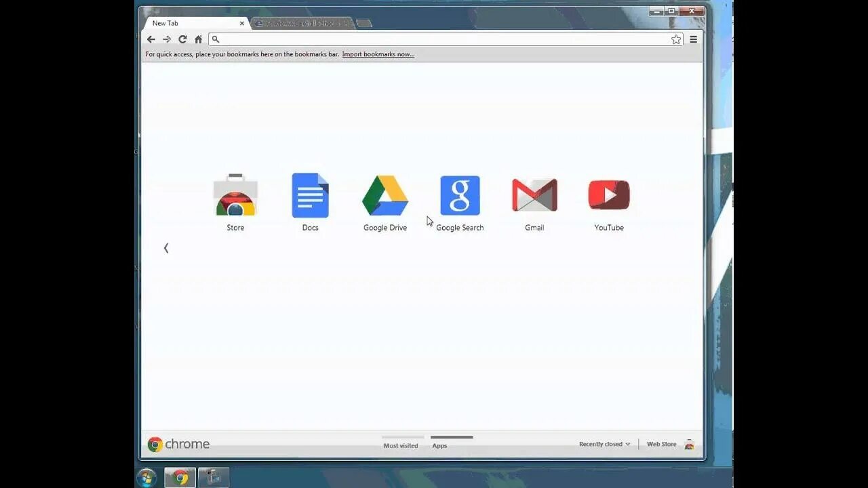Open the Chrome Web Store app
868x488 pixels.
tap(235, 195)
